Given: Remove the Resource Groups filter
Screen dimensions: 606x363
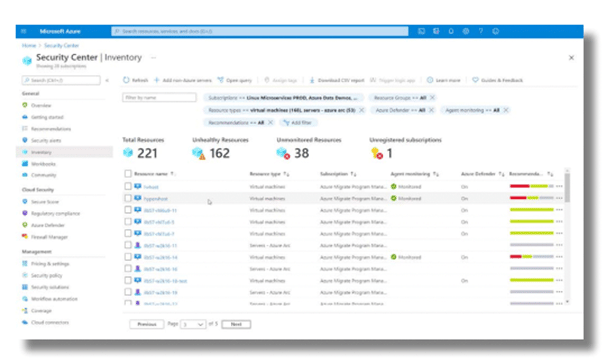Looking at the screenshot, I should click(432, 97).
